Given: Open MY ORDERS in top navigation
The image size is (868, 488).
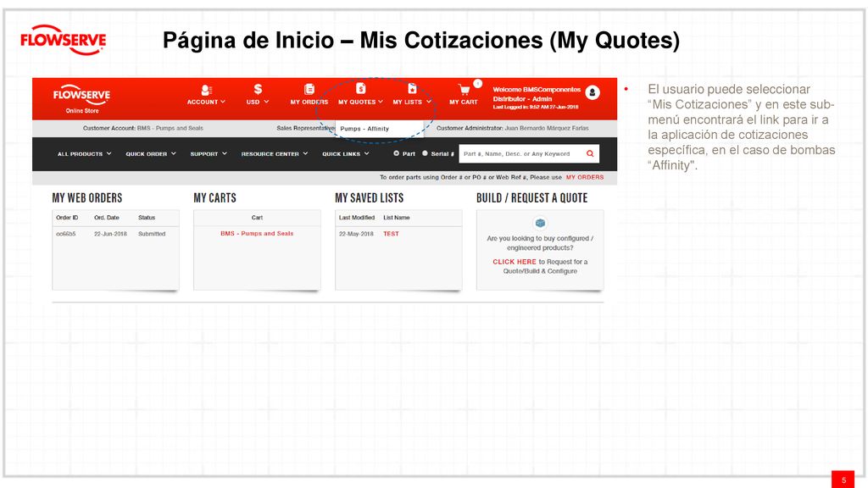Looking at the screenshot, I should (309, 102).
